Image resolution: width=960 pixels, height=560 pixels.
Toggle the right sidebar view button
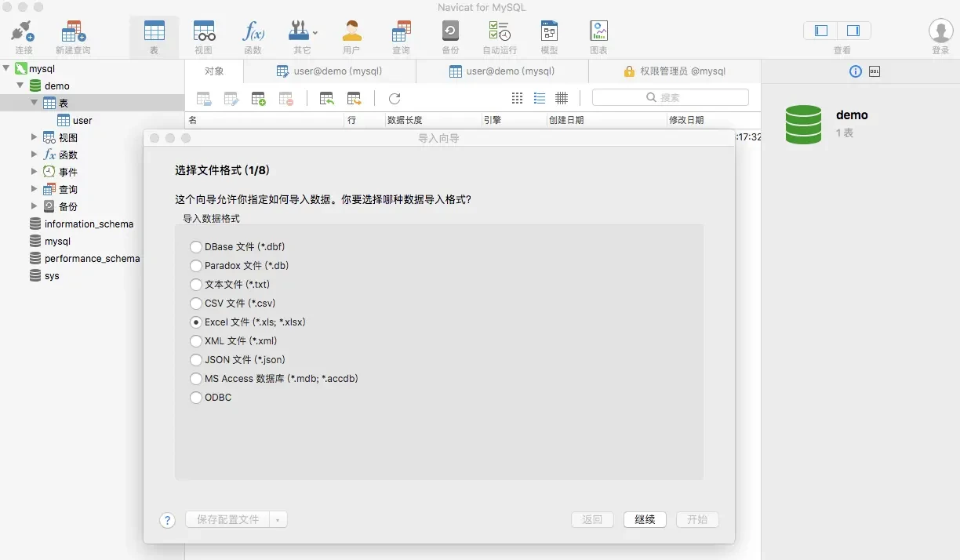[x=853, y=31]
